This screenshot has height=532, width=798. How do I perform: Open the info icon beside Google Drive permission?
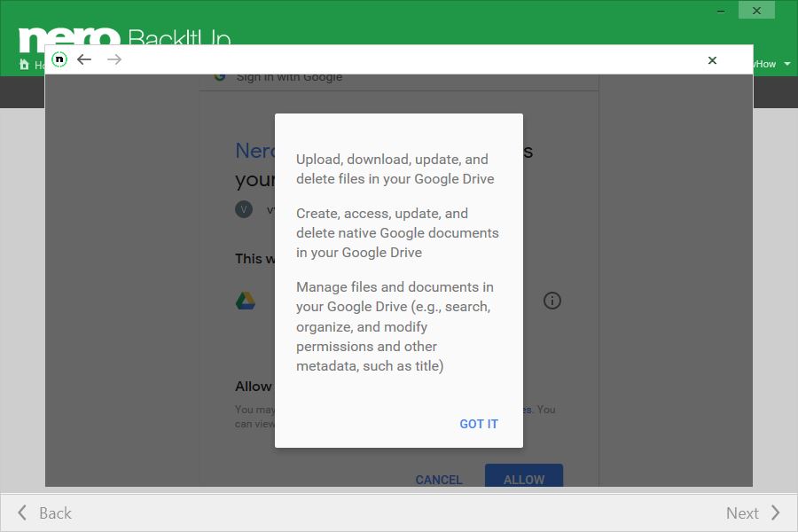coord(552,301)
